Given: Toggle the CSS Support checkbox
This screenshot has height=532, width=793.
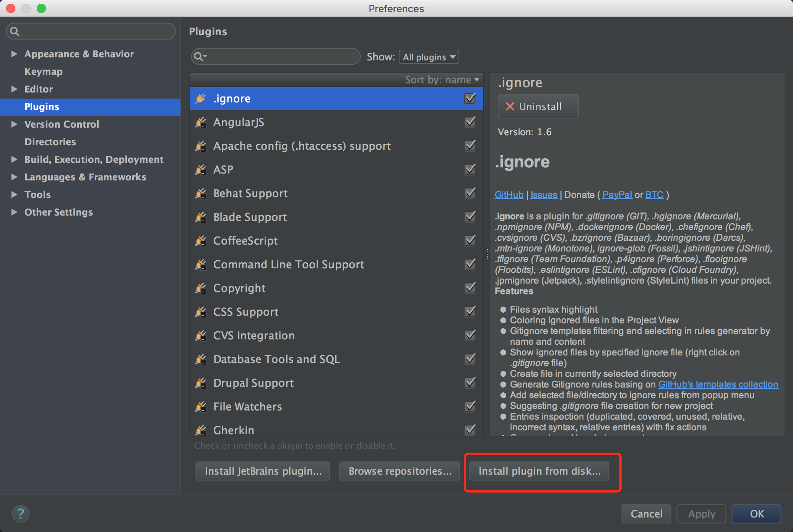Looking at the screenshot, I should coord(470,311).
